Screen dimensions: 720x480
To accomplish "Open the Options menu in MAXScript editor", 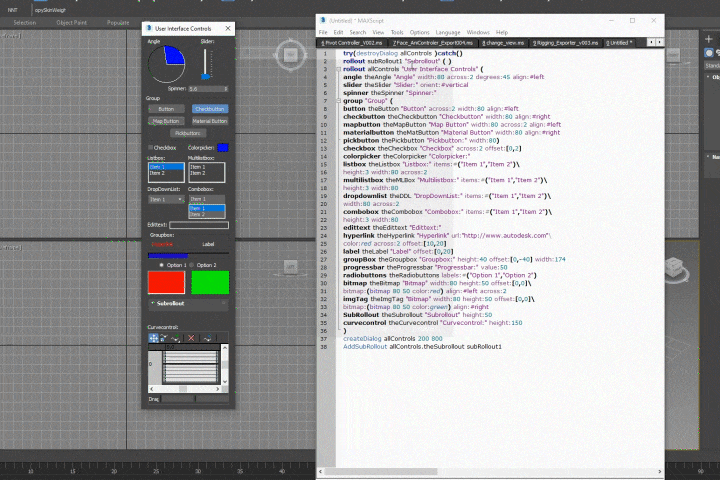I will [420, 33].
